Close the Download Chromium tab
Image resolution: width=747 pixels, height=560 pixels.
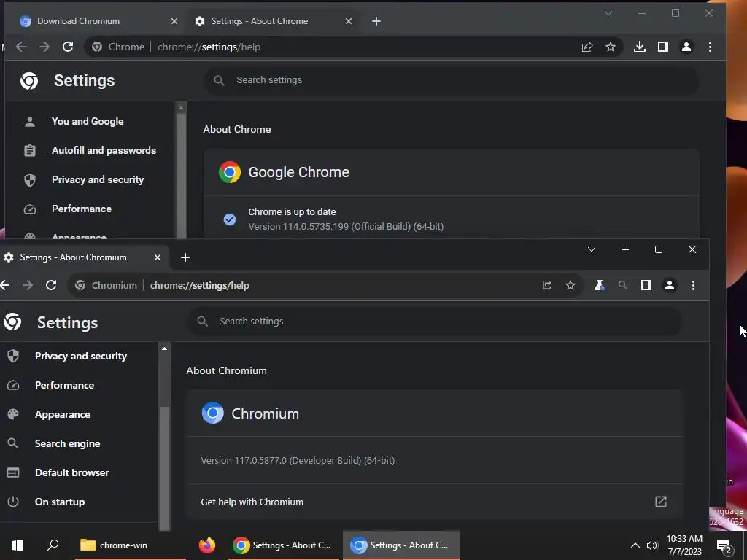pyautogui.click(x=174, y=21)
